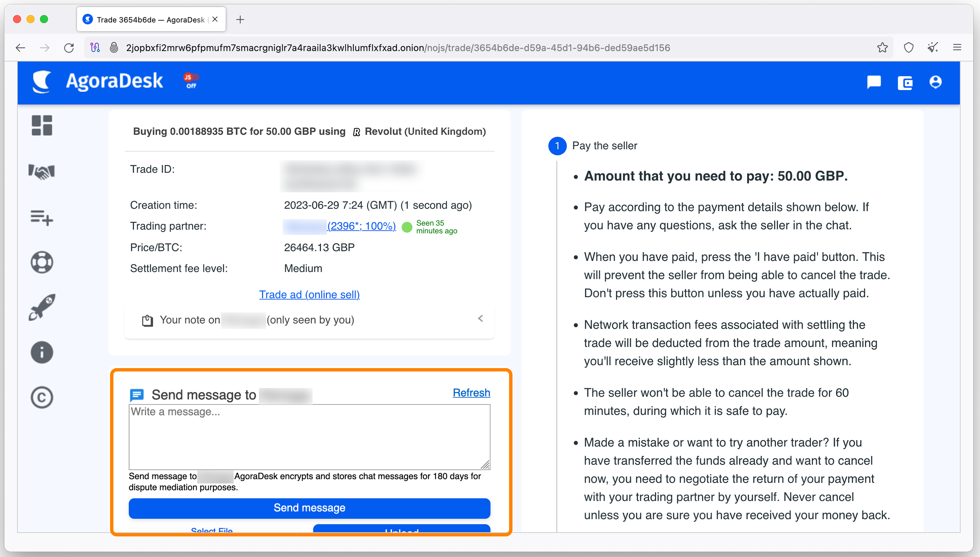Viewport: 980px width, 557px height.
Task: Click the address bar URL
Action: point(398,48)
